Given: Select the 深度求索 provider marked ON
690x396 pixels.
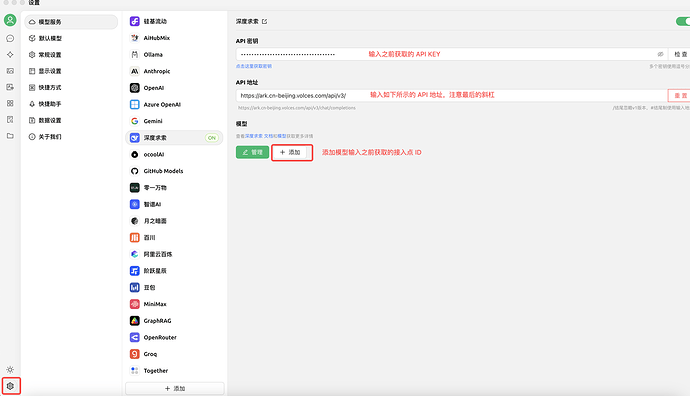Looking at the screenshot, I should [x=174, y=138].
